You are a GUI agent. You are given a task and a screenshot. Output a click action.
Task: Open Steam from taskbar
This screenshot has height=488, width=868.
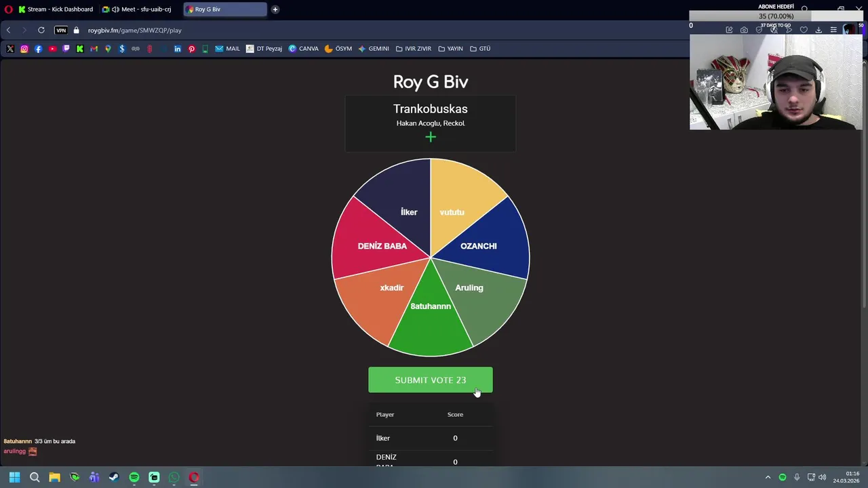(114, 477)
